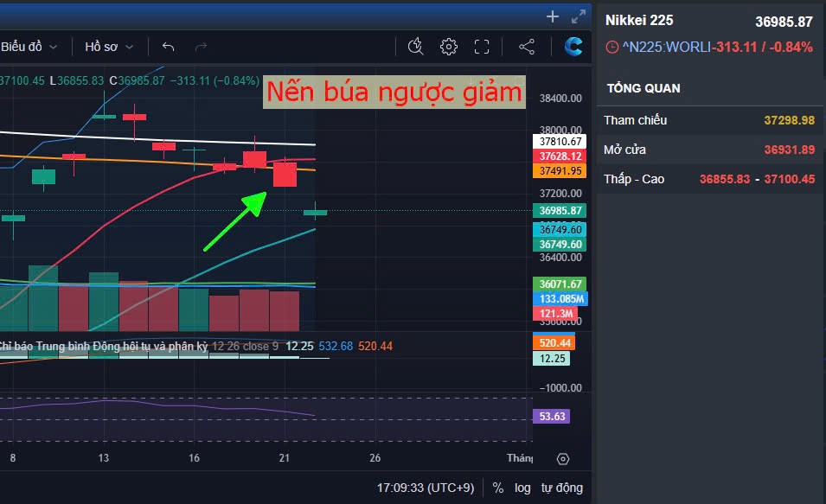This screenshot has height=504, width=826.
Task: Click the current price label 36985.87
Action: point(560,211)
